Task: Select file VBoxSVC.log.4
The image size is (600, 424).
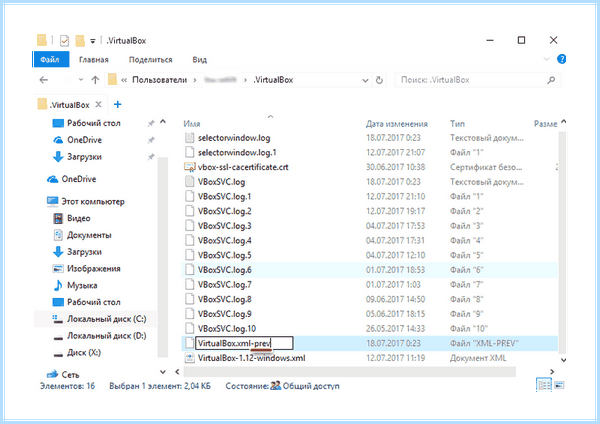Action: click(x=224, y=240)
